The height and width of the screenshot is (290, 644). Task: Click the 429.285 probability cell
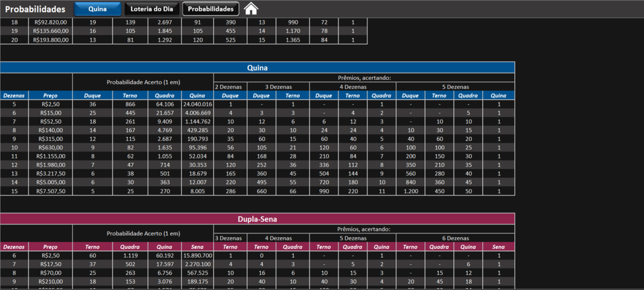pyautogui.click(x=197, y=130)
